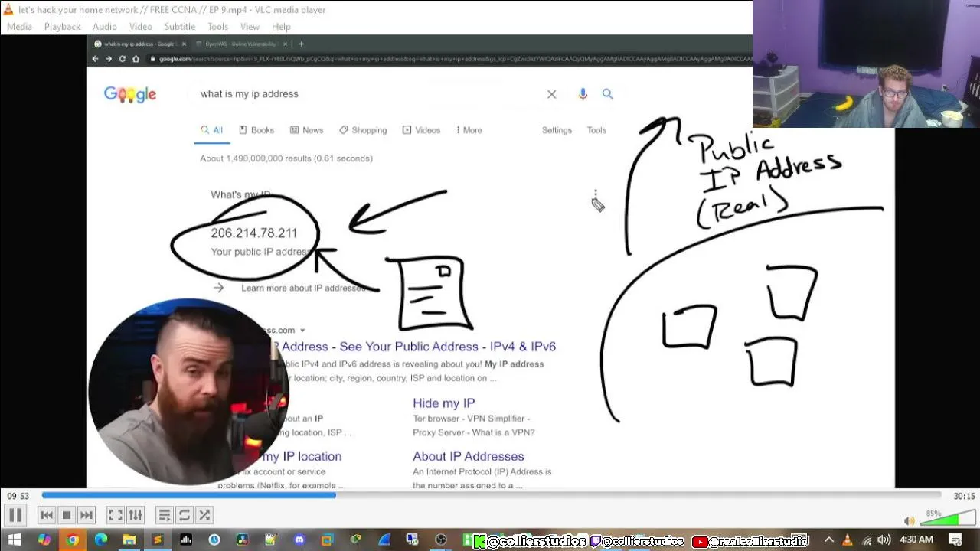The width and height of the screenshot is (980, 551).
Task: Click the 206.214.78.211 IP address text
Action: click(254, 233)
